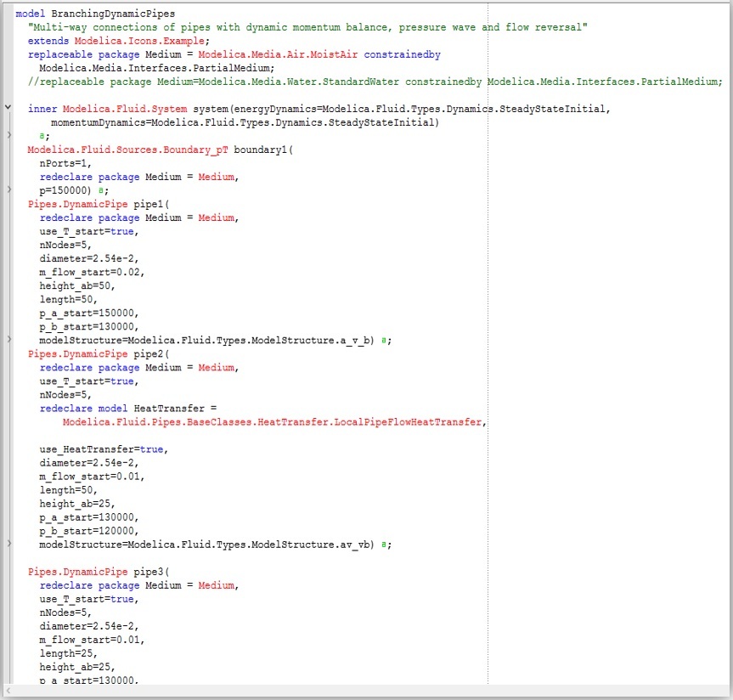Expand the pipe2 annotation fold marker

pos(8,544)
